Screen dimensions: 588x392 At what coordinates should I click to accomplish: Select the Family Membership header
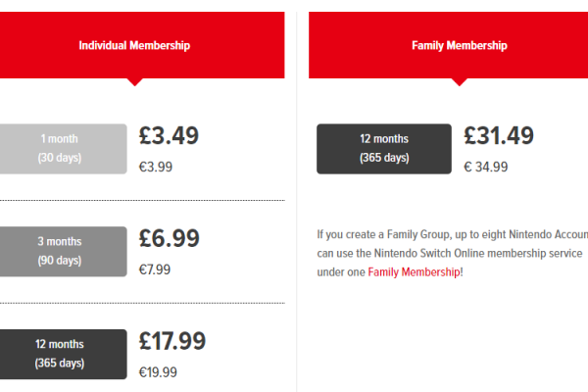pyautogui.click(x=448, y=45)
